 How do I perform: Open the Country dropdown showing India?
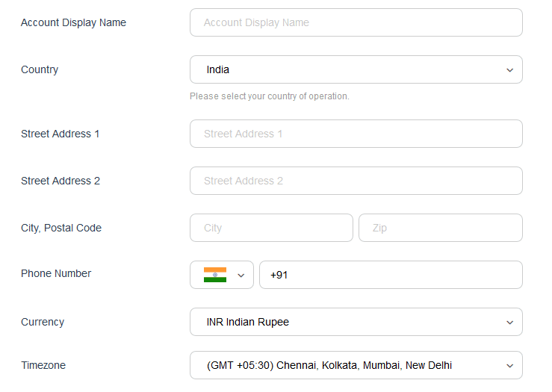[x=356, y=69]
